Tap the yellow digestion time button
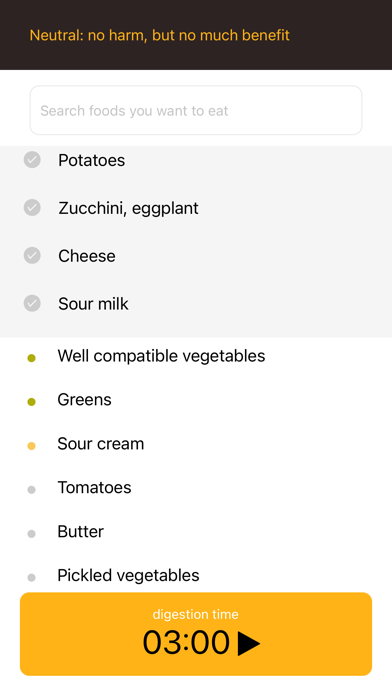The width and height of the screenshot is (392, 696). 196,634
